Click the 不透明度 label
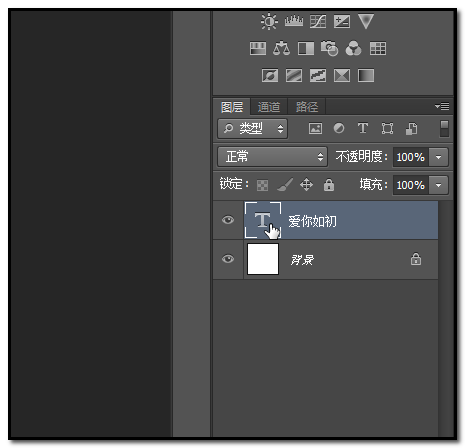465x448 pixels. (361, 156)
